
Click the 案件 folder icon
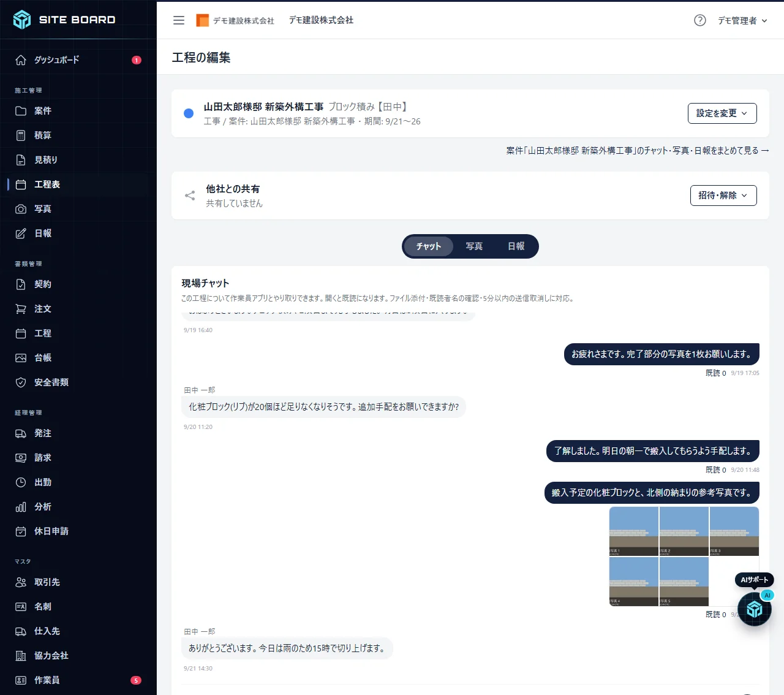21,111
